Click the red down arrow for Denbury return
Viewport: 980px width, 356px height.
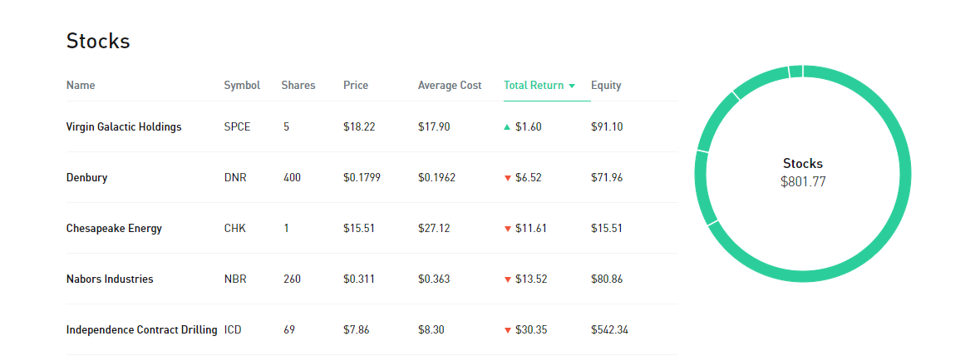(507, 178)
